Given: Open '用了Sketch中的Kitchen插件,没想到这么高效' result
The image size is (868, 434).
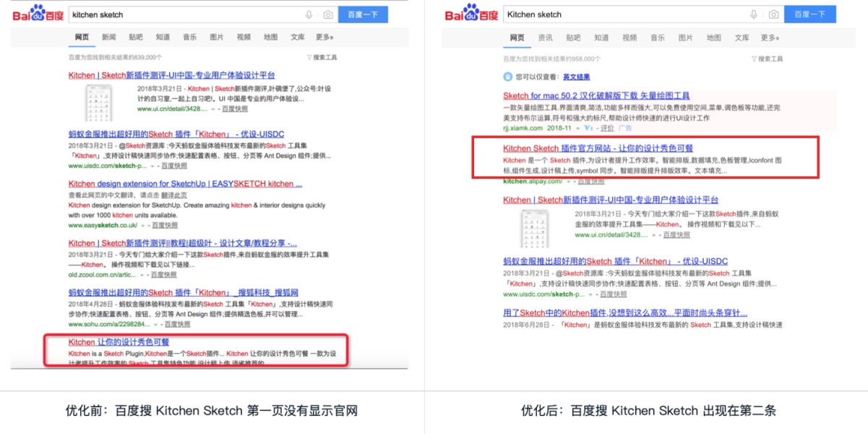Looking at the screenshot, I should (625, 313).
